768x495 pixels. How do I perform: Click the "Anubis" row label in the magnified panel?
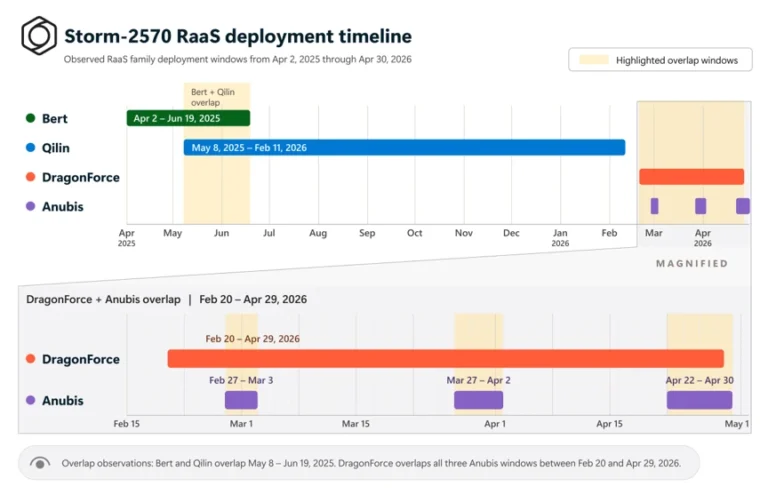click(x=63, y=401)
